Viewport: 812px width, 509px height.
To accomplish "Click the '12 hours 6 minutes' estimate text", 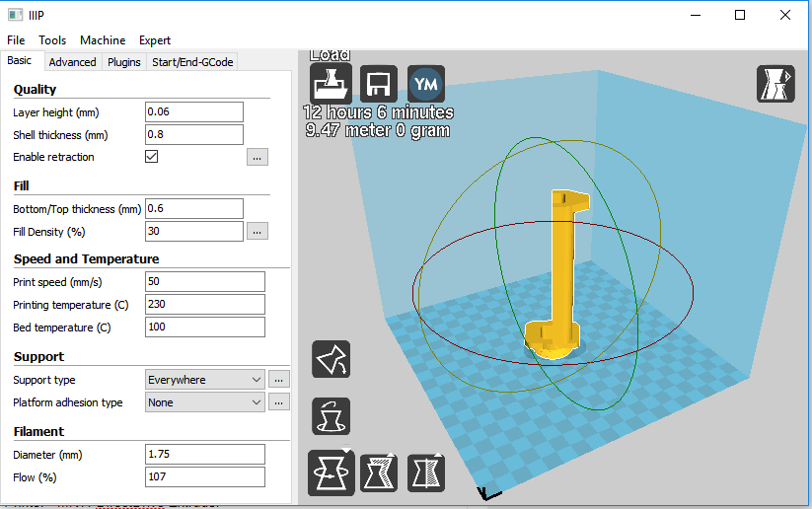I will point(378,112).
